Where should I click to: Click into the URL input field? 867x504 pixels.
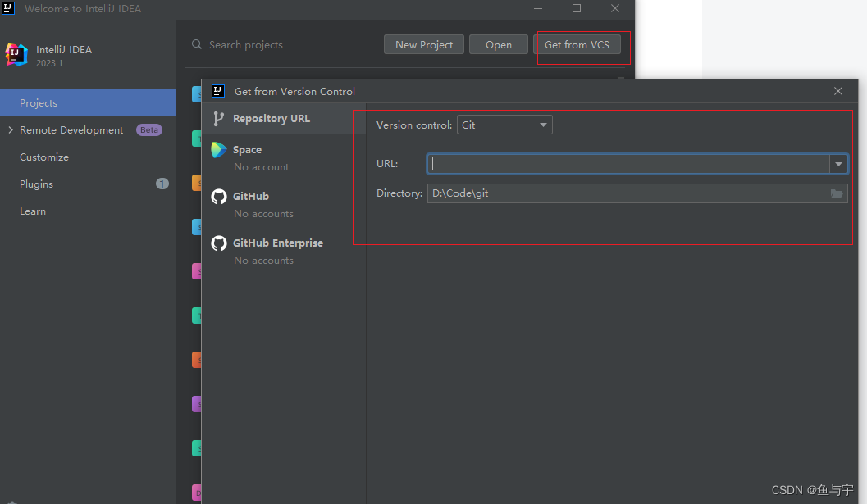pos(628,164)
